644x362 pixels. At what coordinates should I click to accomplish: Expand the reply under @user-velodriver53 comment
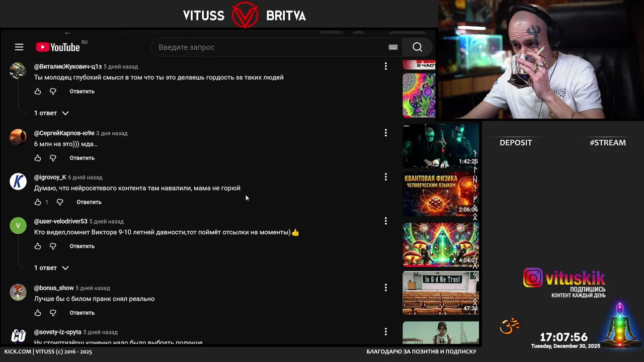click(x=51, y=268)
